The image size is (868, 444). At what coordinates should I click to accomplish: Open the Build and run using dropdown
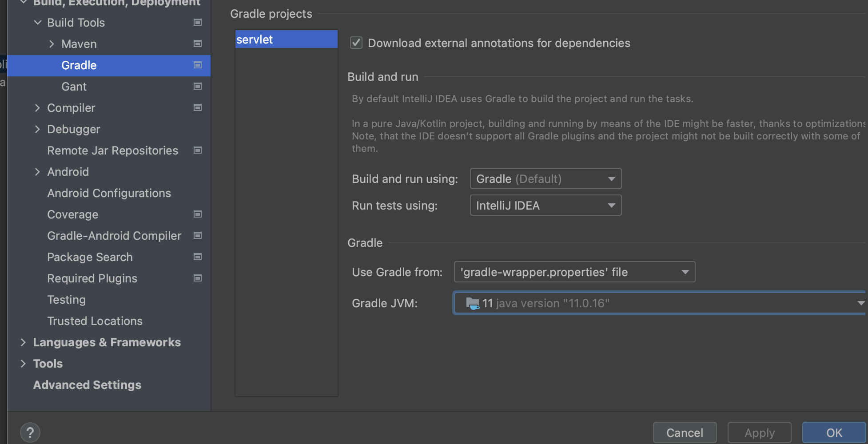click(x=545, y=178)
